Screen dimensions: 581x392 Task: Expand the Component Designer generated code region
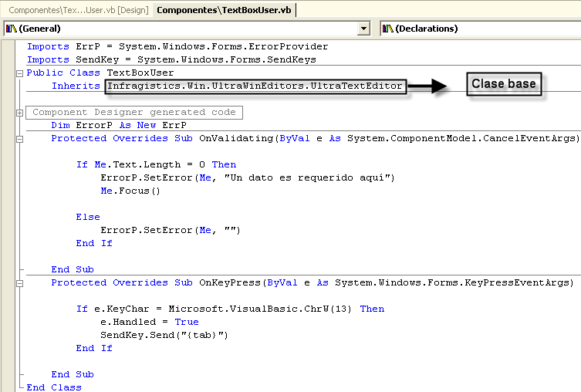click(x=19, y=113)
